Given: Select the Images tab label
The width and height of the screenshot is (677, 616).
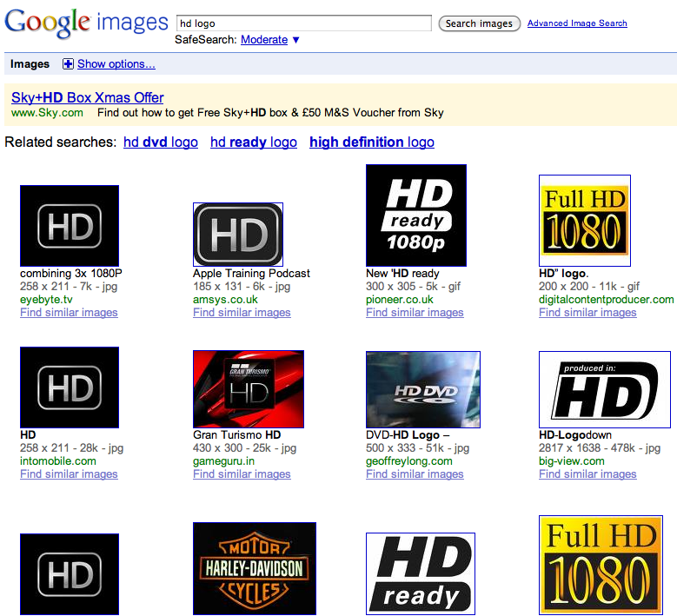Looking at the screenshot, I should [x=30, y=64].
